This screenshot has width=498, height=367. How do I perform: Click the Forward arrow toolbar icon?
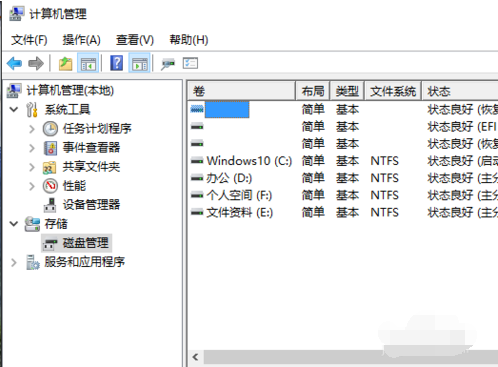36,63
